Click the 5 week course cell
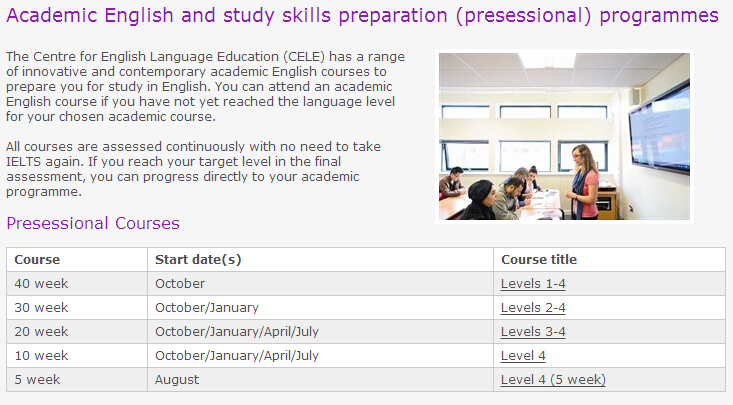Viewport: 733px width, 405px height. (x=77, y=380)
